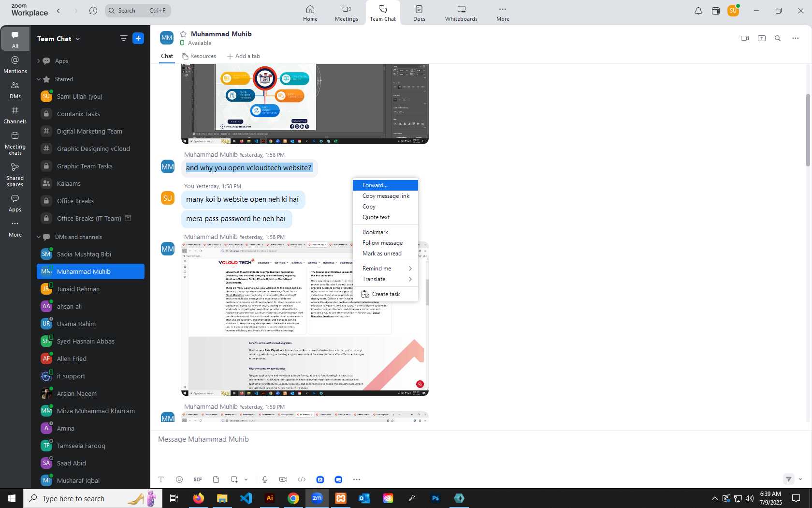812x508 pixels.
Task: Click the share screen icon in the chat header
Action: pyautogui.click(x=762, y=38)
